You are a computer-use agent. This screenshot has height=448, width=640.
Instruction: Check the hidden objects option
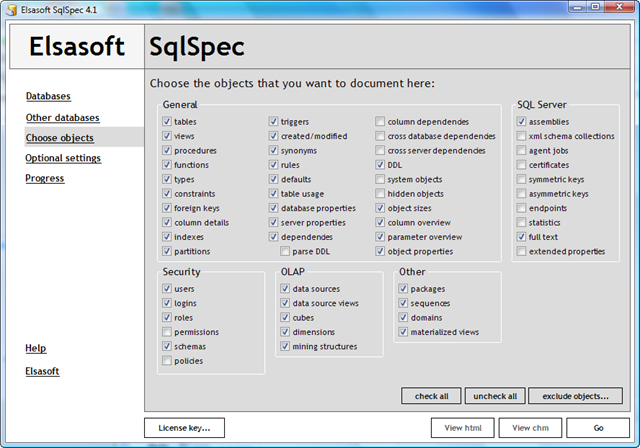[380, 193]
